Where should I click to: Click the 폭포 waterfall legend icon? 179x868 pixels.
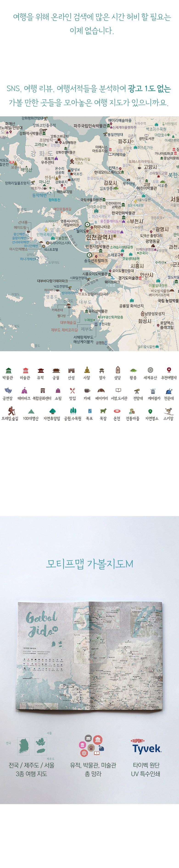[x=89, y=411]
